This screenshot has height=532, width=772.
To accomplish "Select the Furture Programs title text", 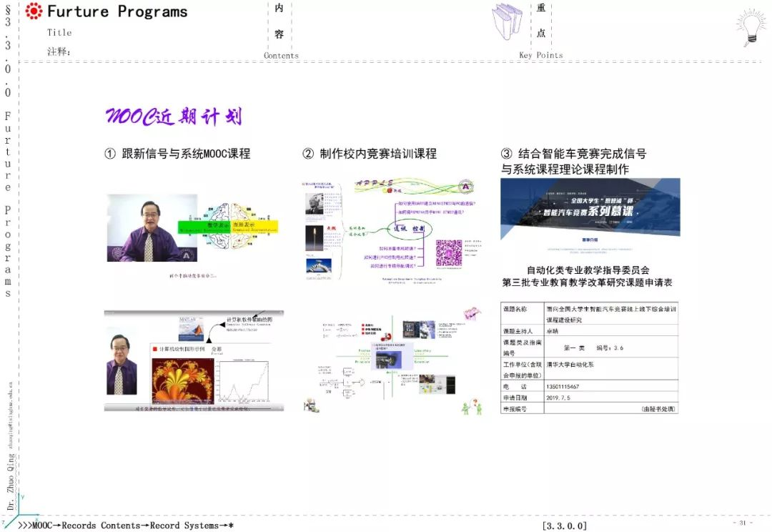I will (117, 11).
